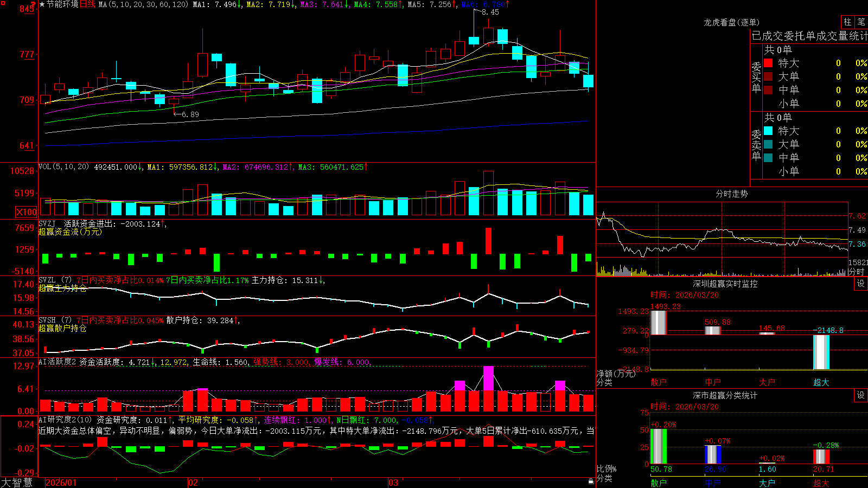Click the AI活跃度2 indicator label
The image size is (868, 488).
point(58,362)
